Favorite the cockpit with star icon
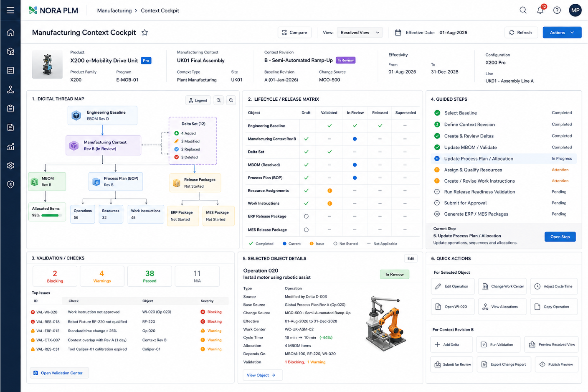This screenshot has width=588, height=392. 144,33
